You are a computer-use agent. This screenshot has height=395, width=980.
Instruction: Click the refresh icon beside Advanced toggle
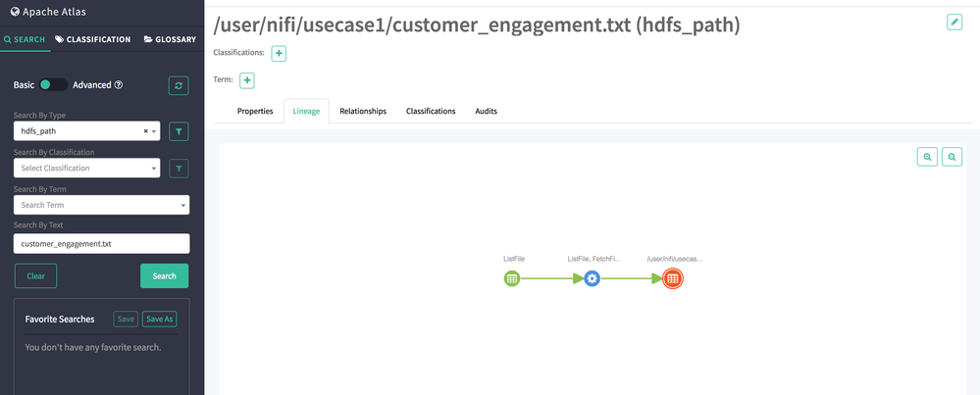coord(179,86)
